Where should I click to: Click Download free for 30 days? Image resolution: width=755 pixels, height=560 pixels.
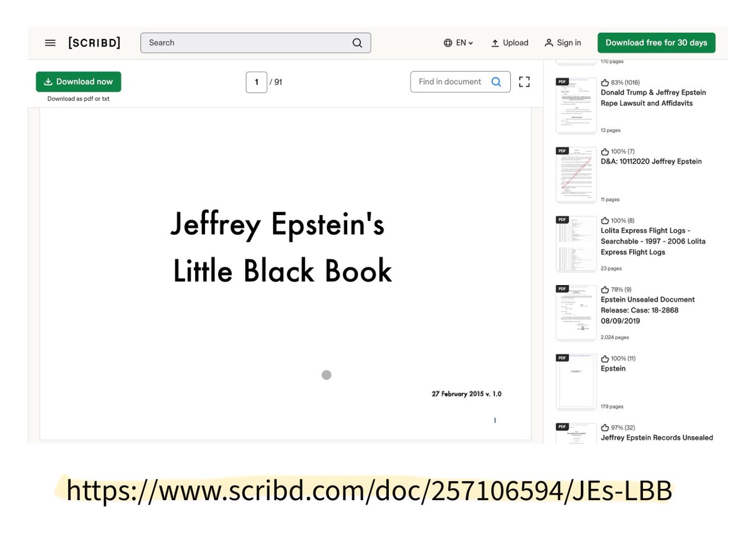click(x=656, y=43)
